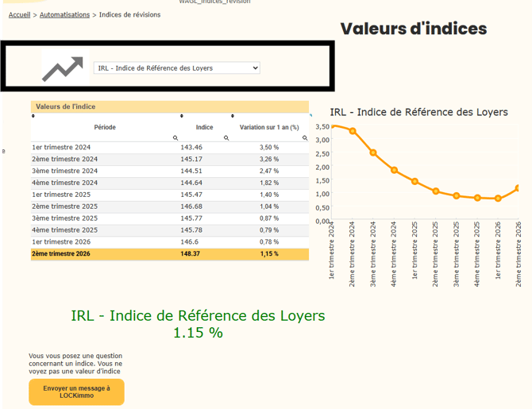Click sort arrows icon above Période column
The height and width of the screenshot is (409, 532).
click(33, 116)
